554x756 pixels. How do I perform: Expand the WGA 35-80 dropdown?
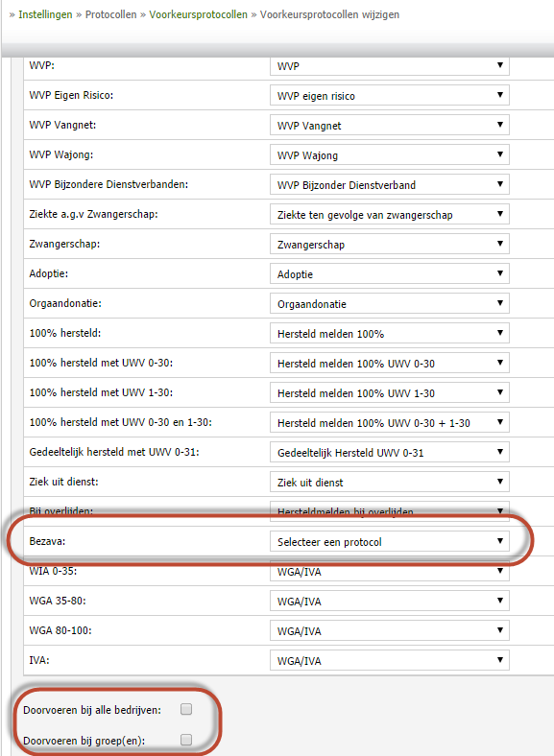point(390,602)
